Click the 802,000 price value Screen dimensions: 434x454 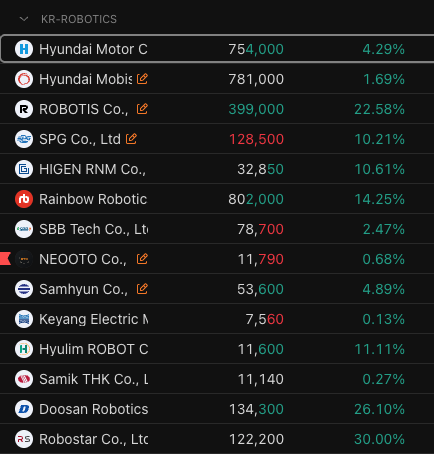point(256,199)
